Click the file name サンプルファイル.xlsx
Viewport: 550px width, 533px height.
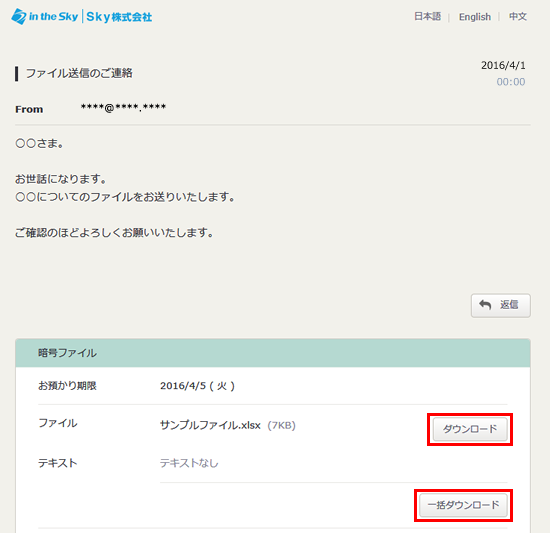[x=210, y=425]
